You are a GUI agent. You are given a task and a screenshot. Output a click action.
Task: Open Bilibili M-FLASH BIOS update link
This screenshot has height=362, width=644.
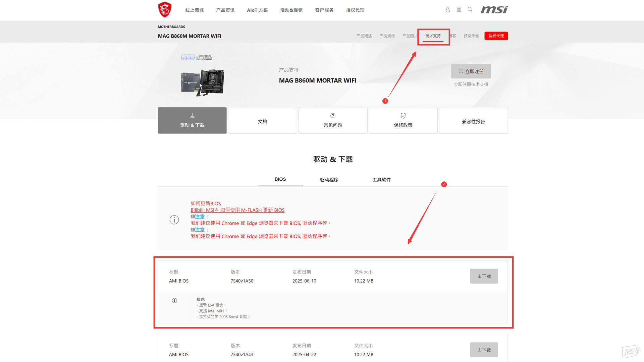[x=237, y=210]
